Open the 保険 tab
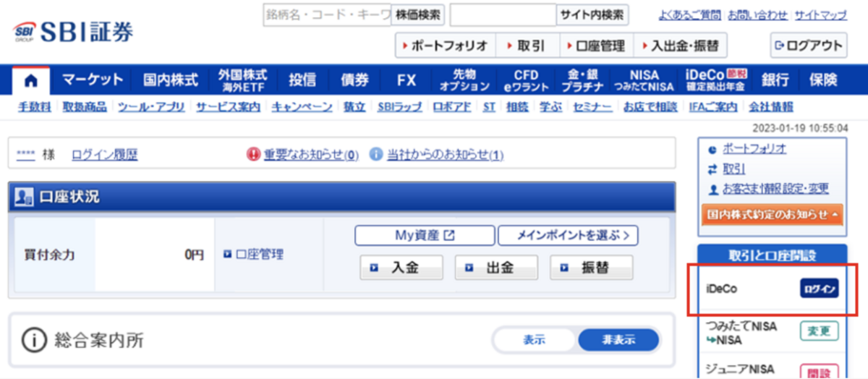This screenshot has width=868, height=379. click(822, 80)
